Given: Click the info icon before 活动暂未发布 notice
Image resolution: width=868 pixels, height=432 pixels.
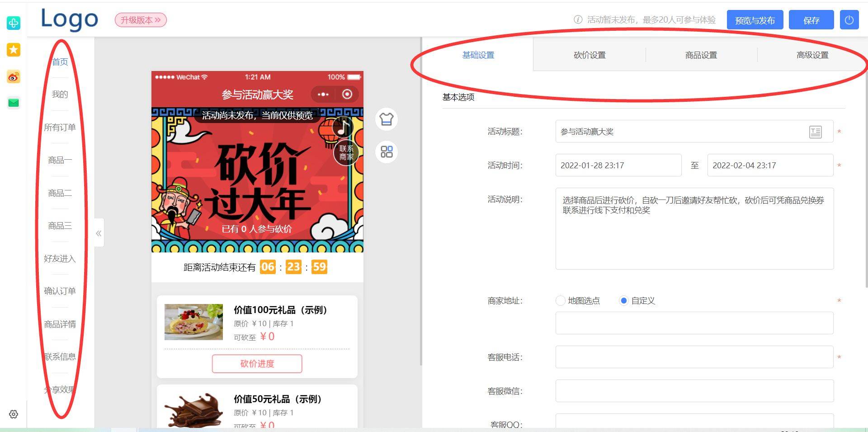Looking at the screenshot, I should (x=578, y=19).
